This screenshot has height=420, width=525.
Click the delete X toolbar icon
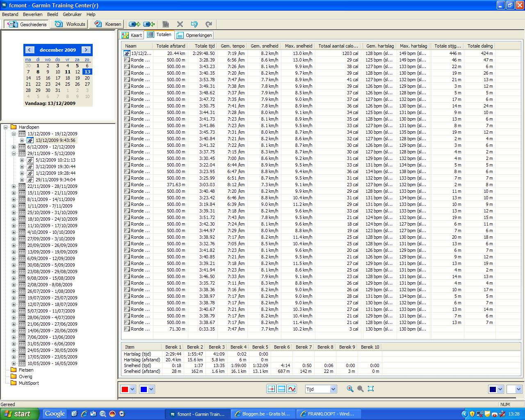click(x=180, y=24)
